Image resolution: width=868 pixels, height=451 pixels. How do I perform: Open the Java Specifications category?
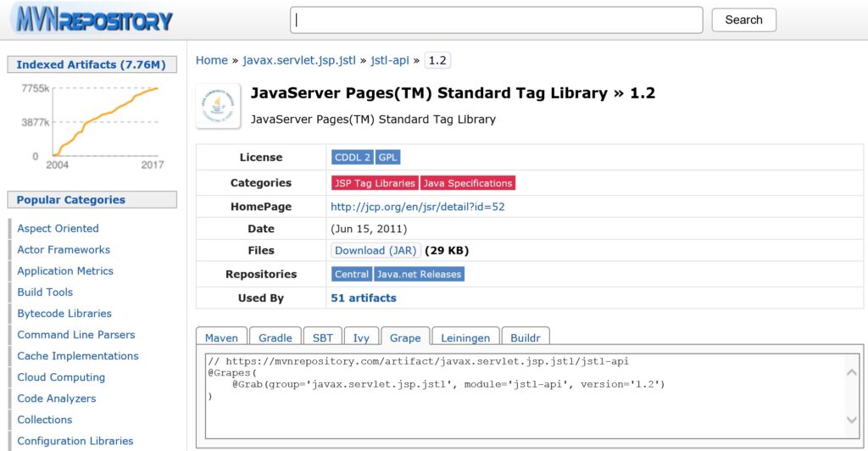pos(468,183)
